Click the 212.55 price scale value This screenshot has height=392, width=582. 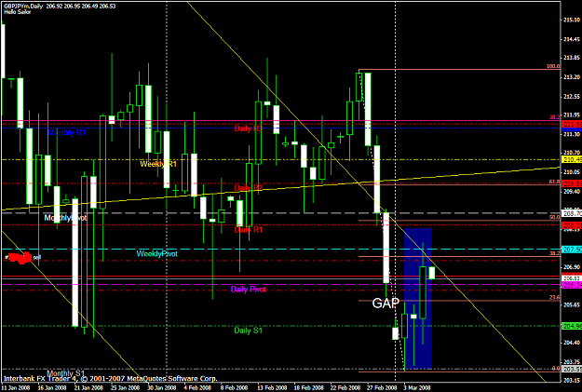click(573, 97)
